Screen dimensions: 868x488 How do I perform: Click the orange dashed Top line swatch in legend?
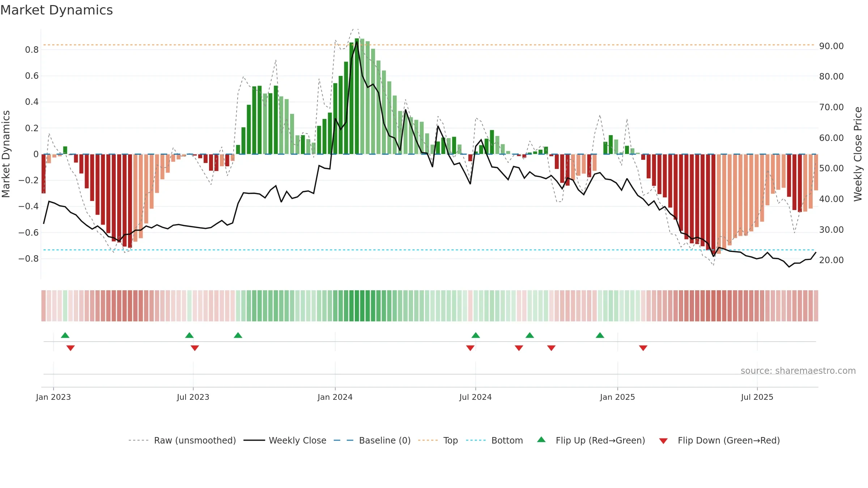(x=428, y=440)
